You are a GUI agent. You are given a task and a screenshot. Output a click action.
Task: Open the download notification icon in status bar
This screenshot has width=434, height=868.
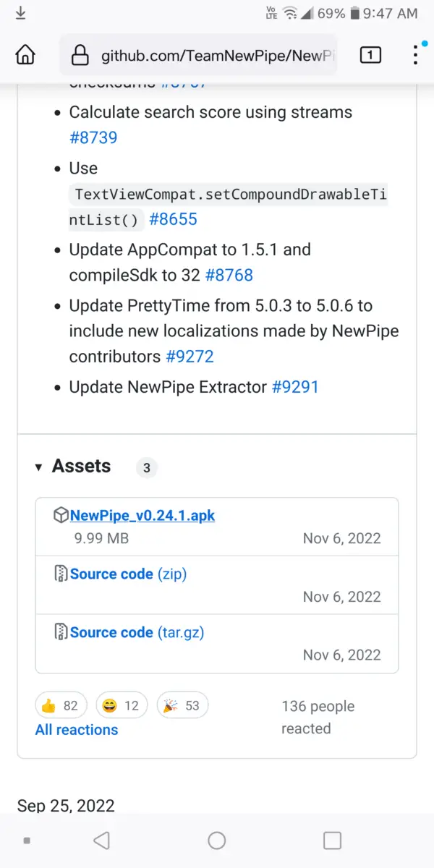(x=20, y=13)
